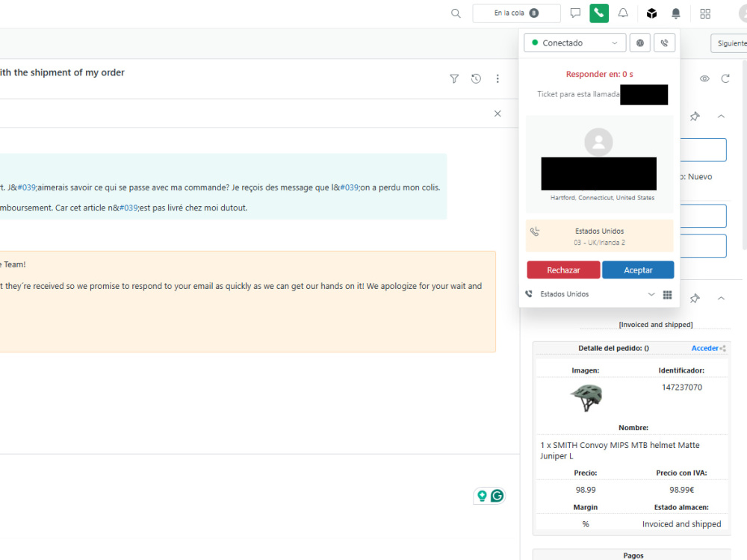Open the dial pad keypad icon
The width and height of the screenshot is (747, 560).
(667, 295)
